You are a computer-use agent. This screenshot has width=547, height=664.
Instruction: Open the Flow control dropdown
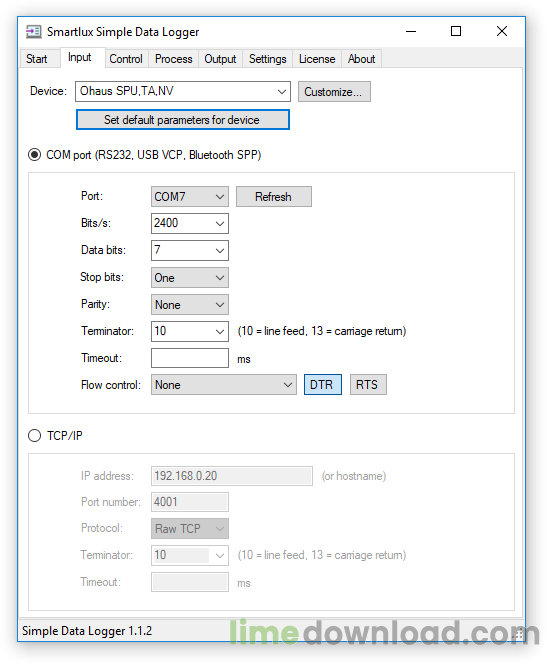224,385
